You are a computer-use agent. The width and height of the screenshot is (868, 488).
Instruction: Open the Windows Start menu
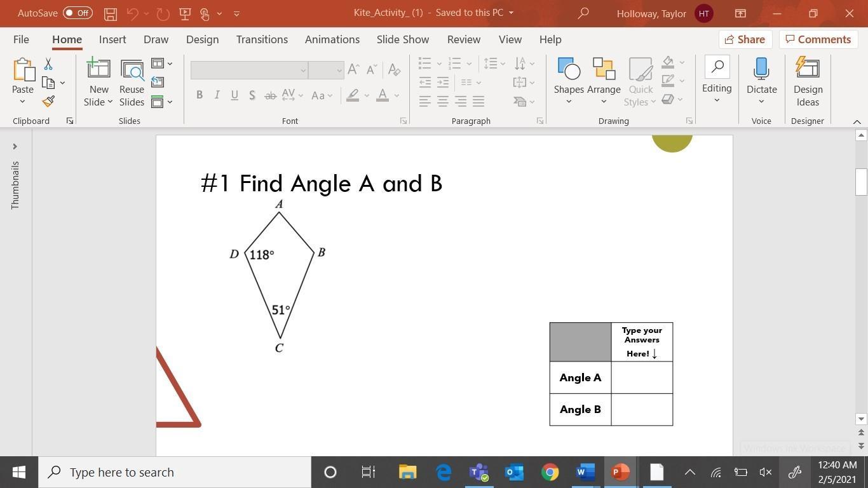pyautogui.click(x=19, y=472)
